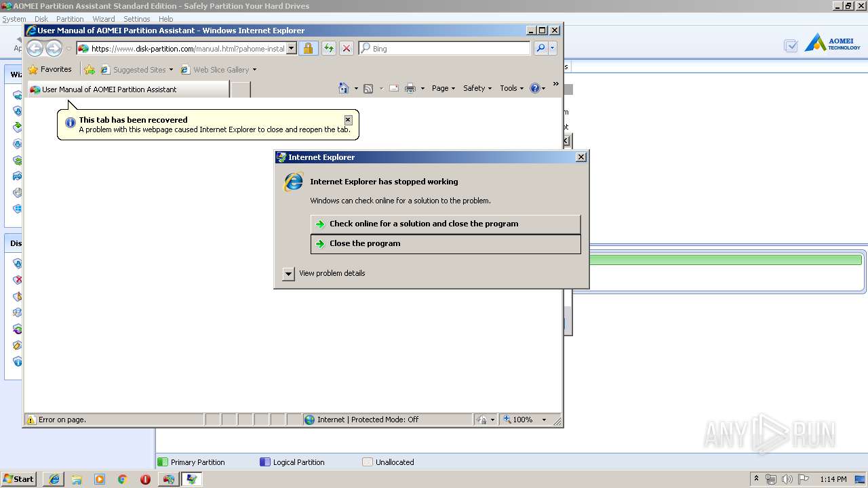Switch to AOMEI Partition Assistant taskbar button
This screenshot has height=488, width=868.
coord(168,479)
